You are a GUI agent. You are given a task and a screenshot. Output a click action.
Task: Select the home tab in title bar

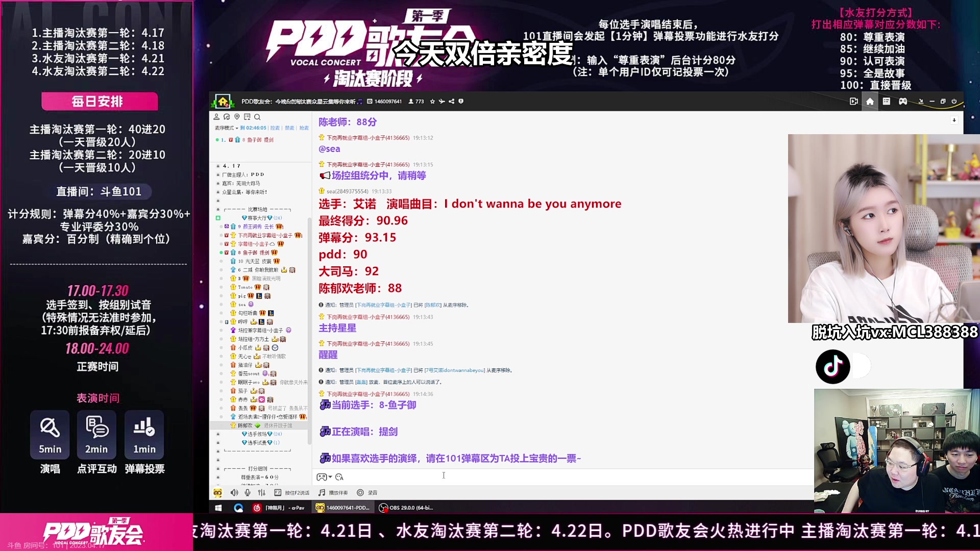(x=870, y=102)
